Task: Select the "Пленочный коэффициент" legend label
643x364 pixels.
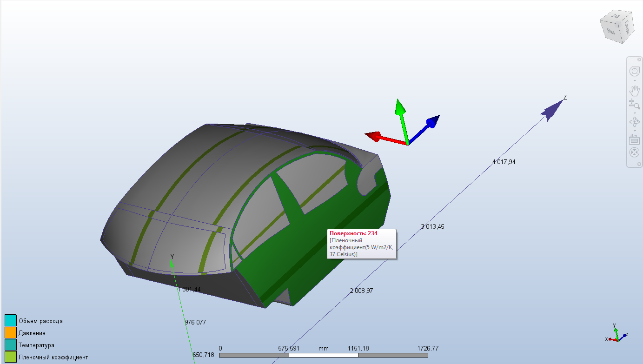Action: click(53, 357)
